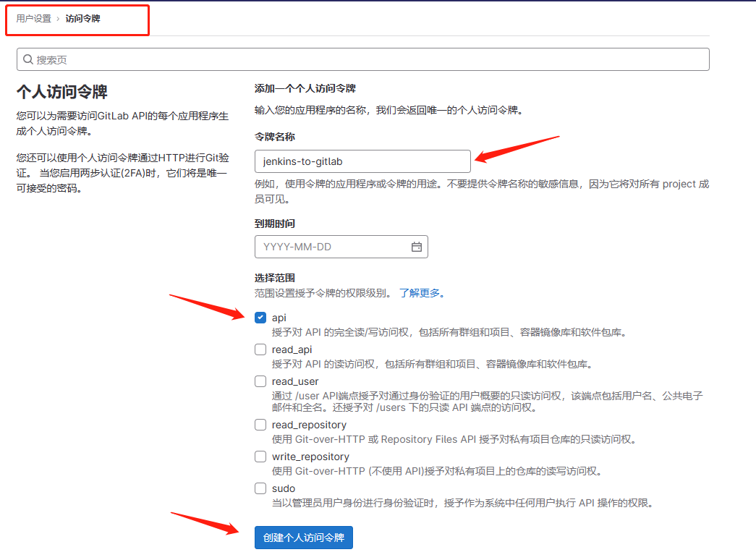This screenshot has height=560, width=756.
Task: Toggle the sudo scope checkbox
Action: click(x=260, y=488)
